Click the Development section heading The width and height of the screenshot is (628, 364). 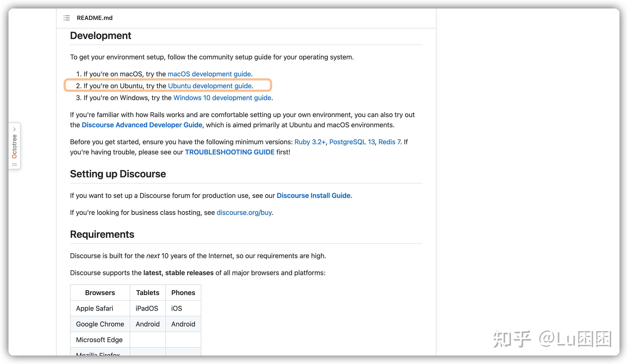[100, 36]
